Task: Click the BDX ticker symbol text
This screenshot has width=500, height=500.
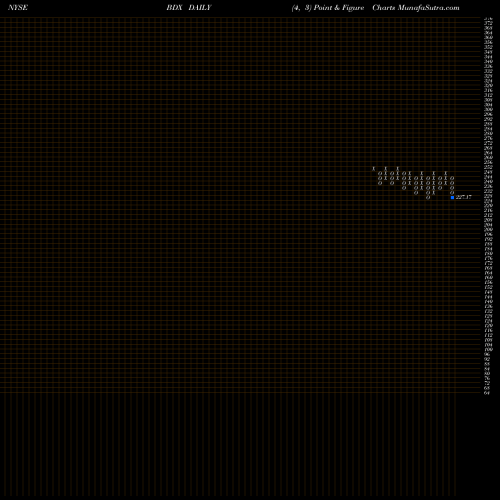Action: 174,8
